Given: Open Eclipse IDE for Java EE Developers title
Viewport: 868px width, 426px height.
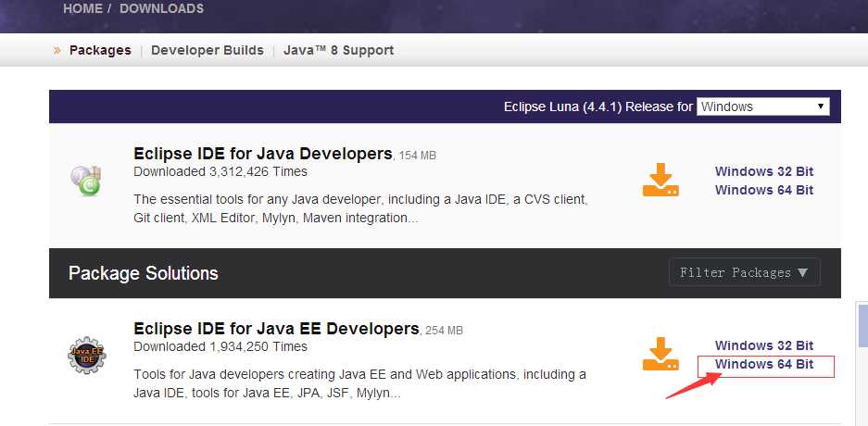Looking at the screenshot, I should click(x=276, y=329).
